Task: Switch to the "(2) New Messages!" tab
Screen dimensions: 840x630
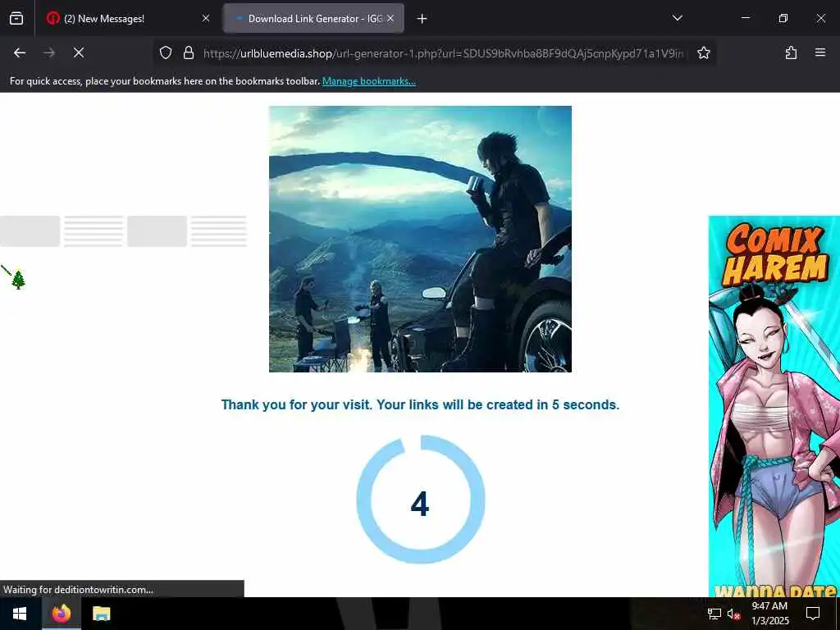Action: tap(127, 19)
